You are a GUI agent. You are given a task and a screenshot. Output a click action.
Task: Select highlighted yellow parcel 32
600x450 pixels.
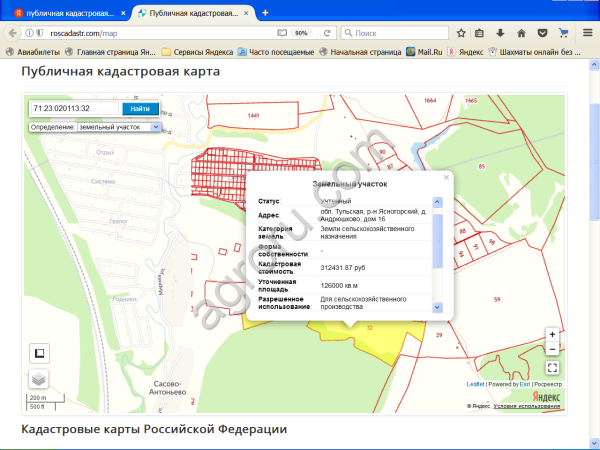(x=370, y=328)
